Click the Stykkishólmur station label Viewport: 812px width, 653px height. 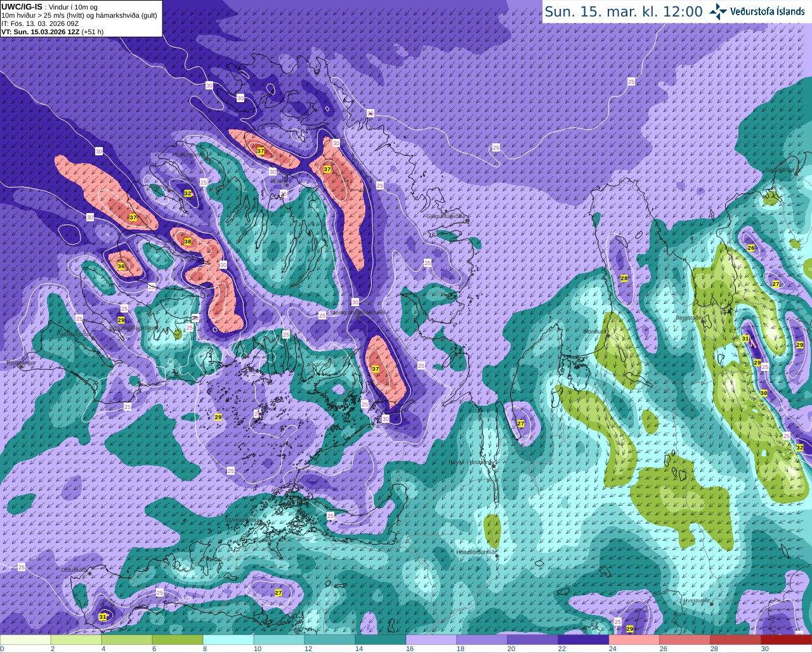tap(243, 520)
